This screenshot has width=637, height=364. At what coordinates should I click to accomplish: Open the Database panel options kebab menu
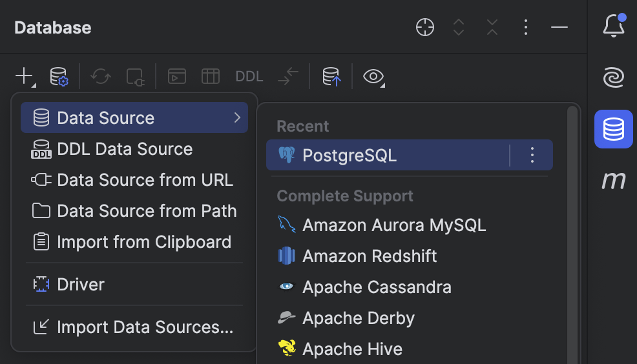coord(526,27)
